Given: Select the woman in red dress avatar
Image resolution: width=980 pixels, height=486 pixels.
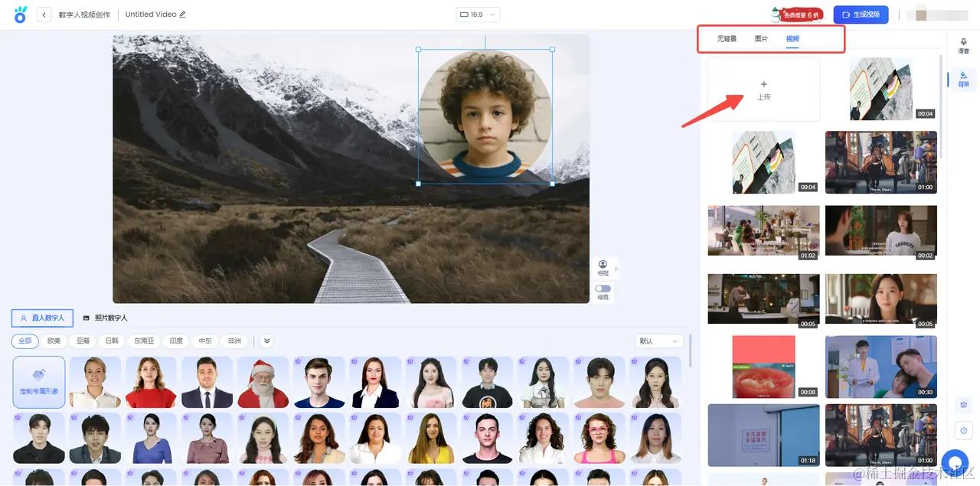Looking at the screenshot, I should click(x=151, y=382).
